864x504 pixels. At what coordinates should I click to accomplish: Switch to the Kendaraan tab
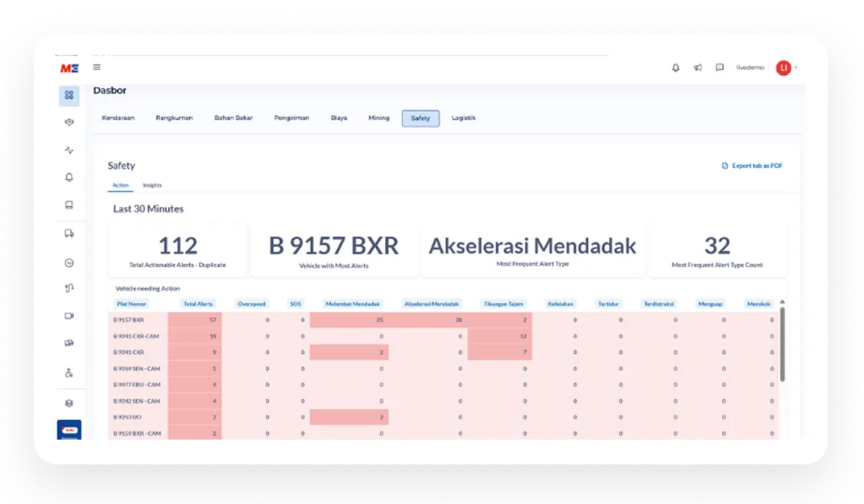coord(118,118)
